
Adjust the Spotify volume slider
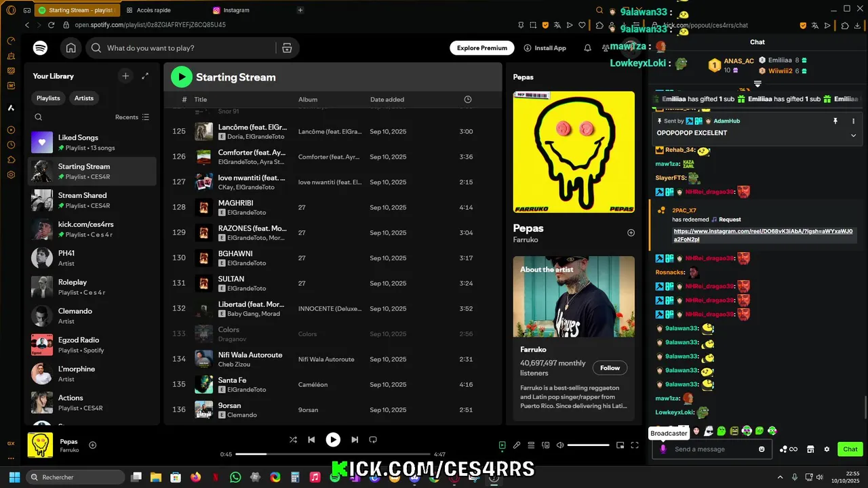click(x=588, y=445)
